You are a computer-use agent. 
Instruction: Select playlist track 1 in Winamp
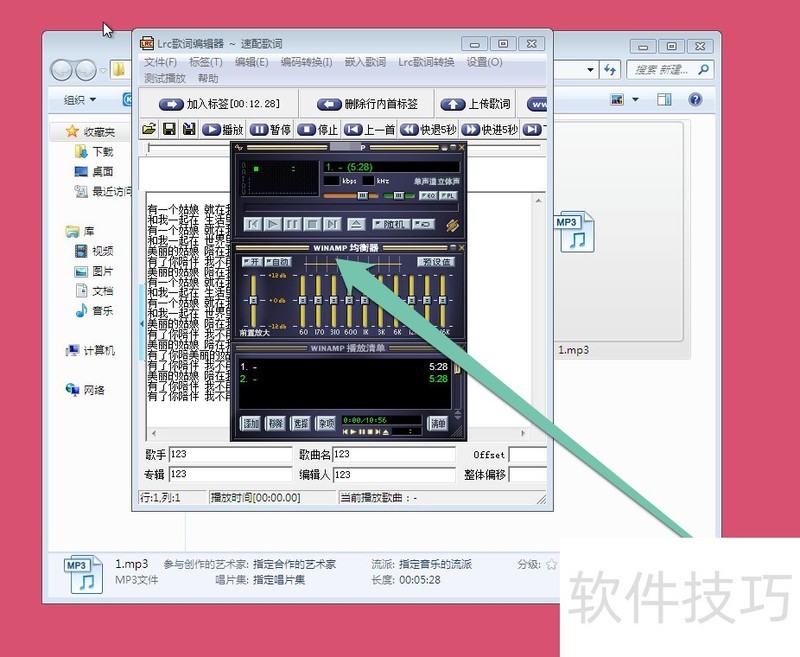(x=343, y=367)
